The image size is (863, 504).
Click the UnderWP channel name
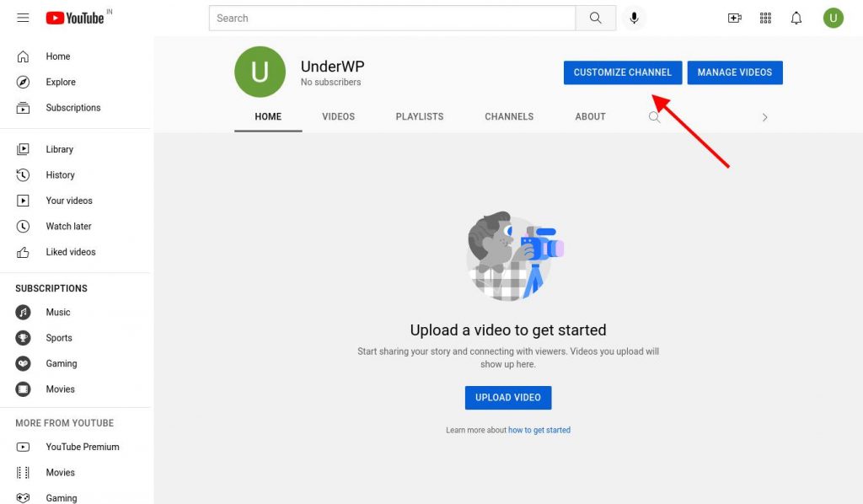coord(332,67)
